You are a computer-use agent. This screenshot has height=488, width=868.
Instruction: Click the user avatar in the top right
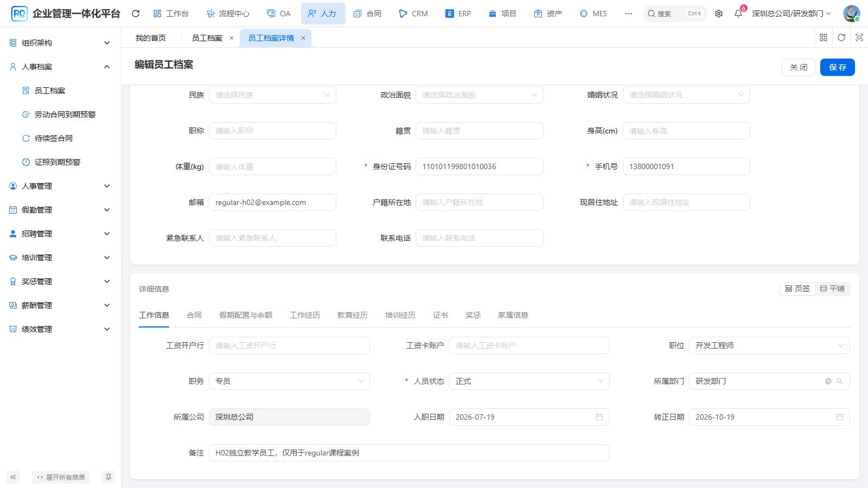pos(851,14)
